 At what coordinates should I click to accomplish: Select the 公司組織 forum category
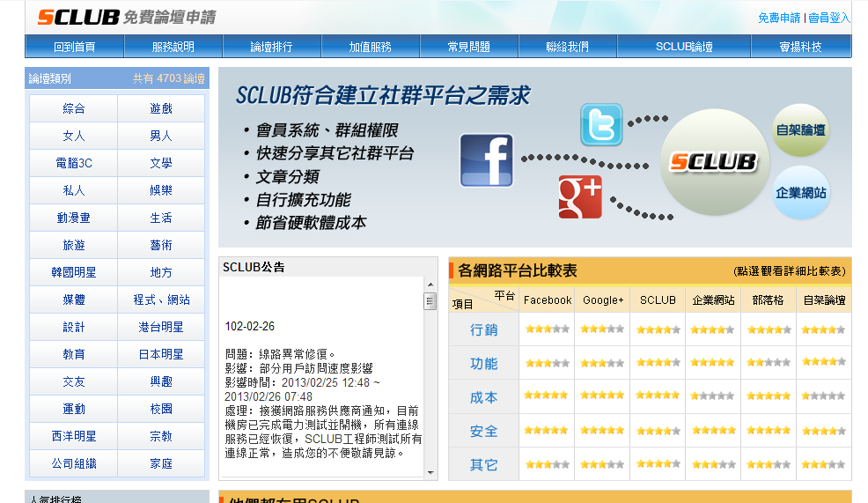tap(74, 463)
